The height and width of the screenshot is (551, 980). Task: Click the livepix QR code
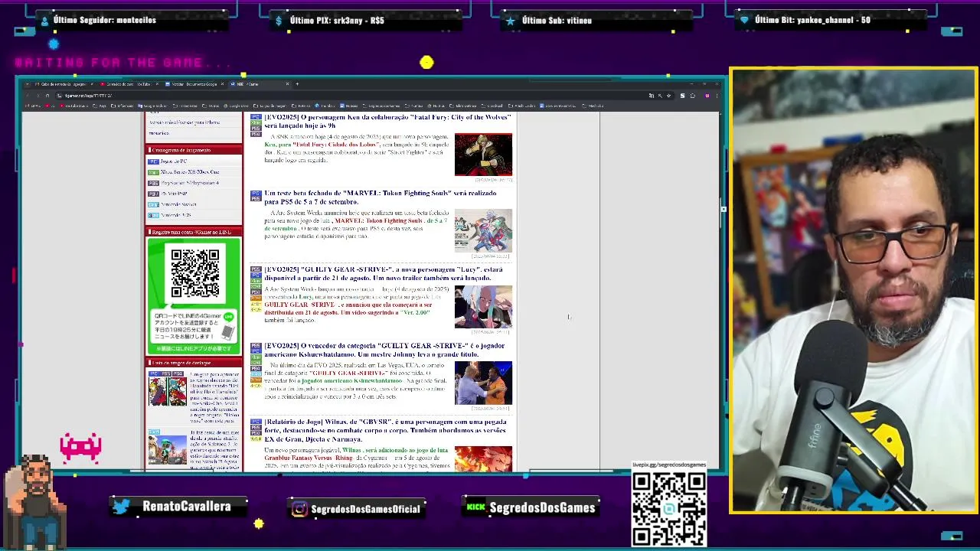pyautogui.click(x=669, y=509)
